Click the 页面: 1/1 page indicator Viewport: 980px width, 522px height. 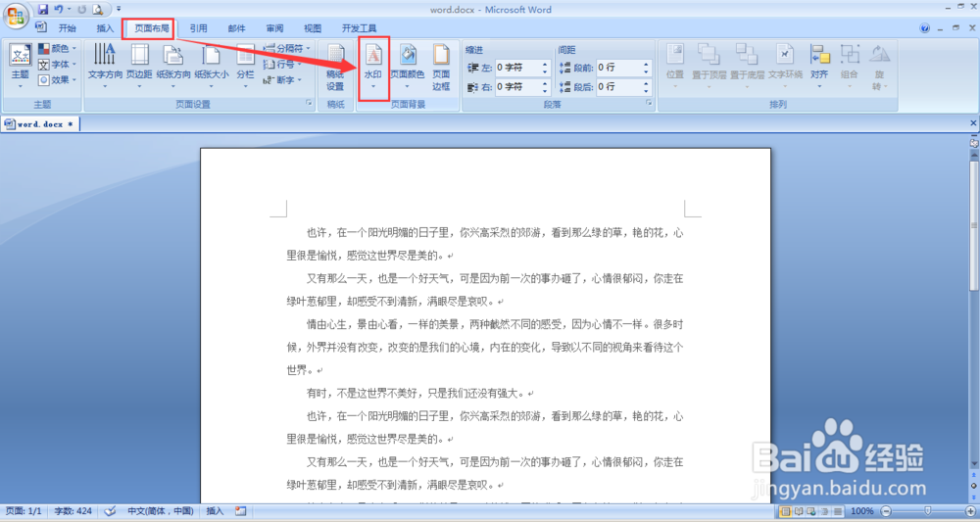(25, 511)
